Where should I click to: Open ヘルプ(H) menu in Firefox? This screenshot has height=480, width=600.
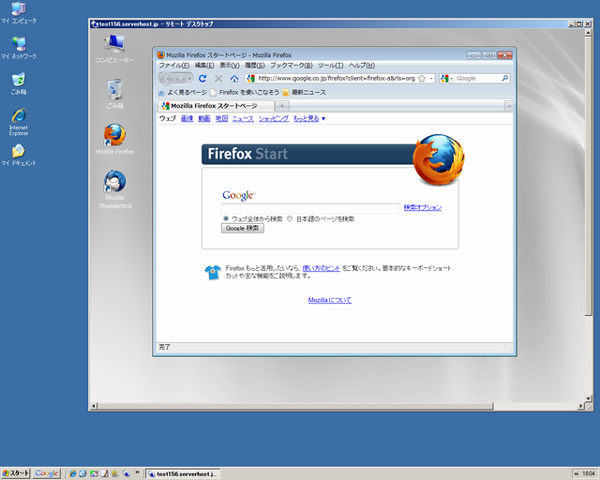click(x=362, y=65)
